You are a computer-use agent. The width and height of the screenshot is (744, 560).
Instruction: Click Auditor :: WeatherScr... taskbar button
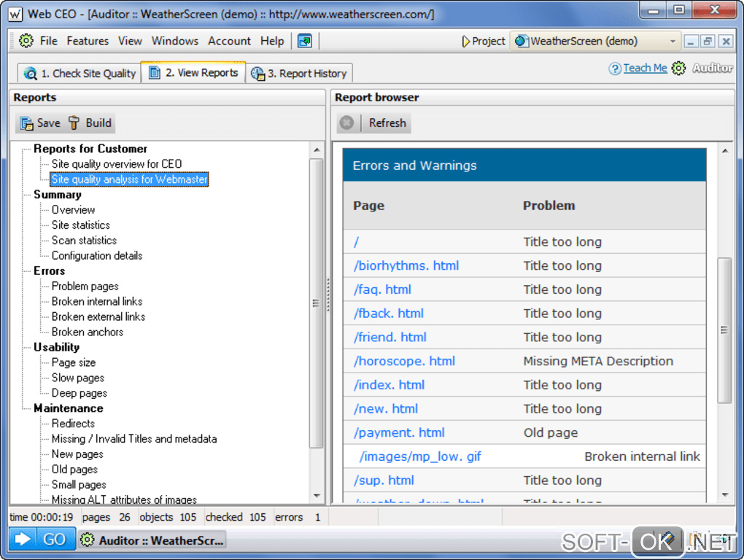click(x=152, y=540)
